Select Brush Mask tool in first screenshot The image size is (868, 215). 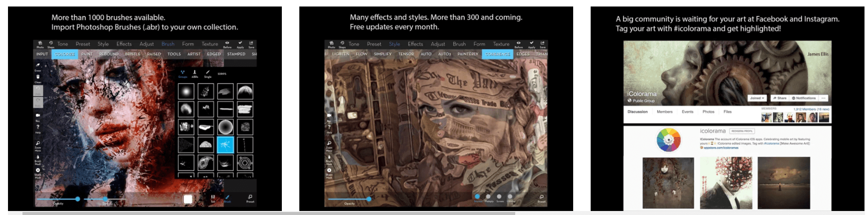(38, 159)
